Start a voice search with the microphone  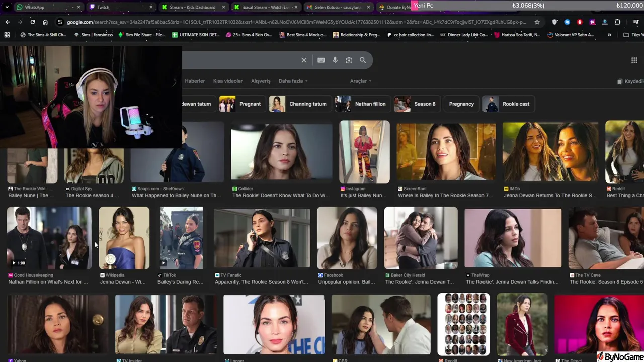coord(335,60)
